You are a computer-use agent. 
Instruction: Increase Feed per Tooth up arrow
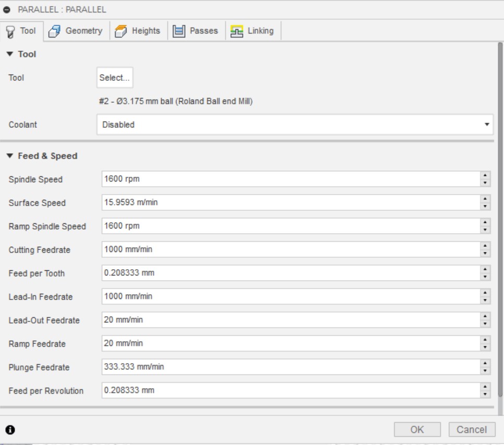pos(485,269)
